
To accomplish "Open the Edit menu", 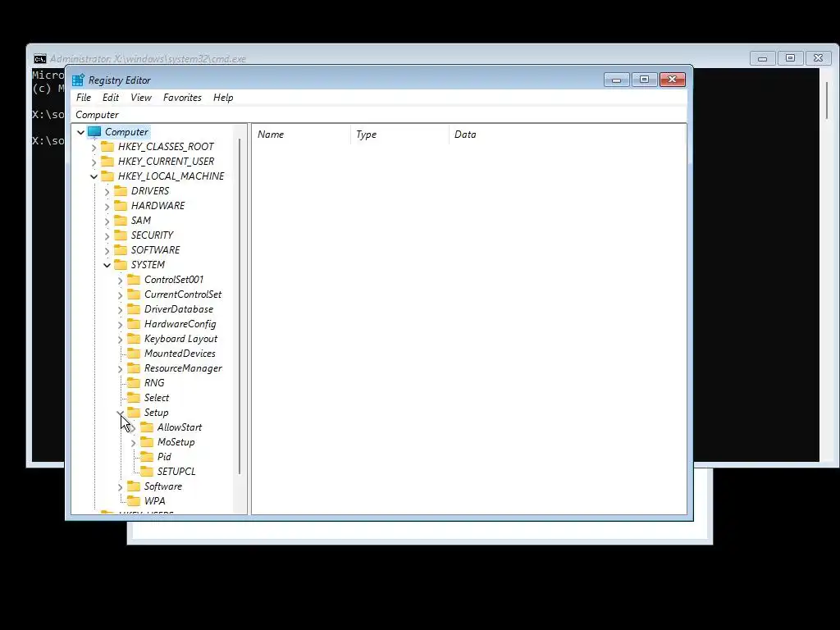I will pyautogui.click(x=111, y=98).
